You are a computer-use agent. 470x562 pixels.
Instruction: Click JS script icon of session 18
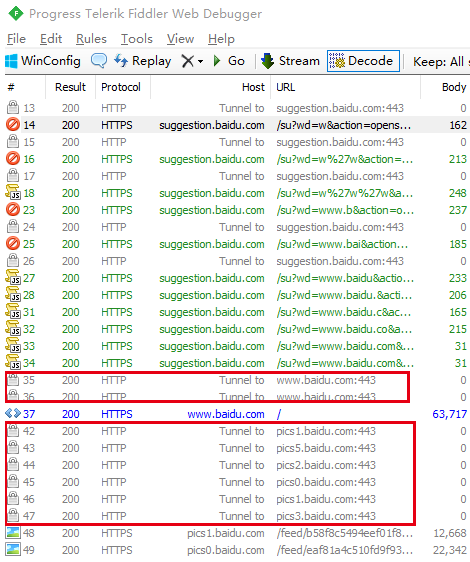coord(13,192)
